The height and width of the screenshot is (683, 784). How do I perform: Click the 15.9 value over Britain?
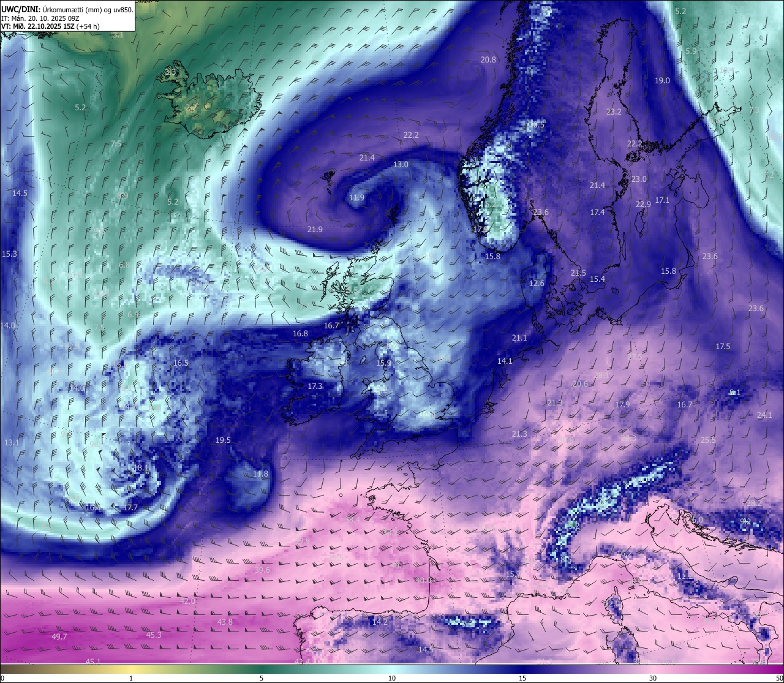click(383, 363)
